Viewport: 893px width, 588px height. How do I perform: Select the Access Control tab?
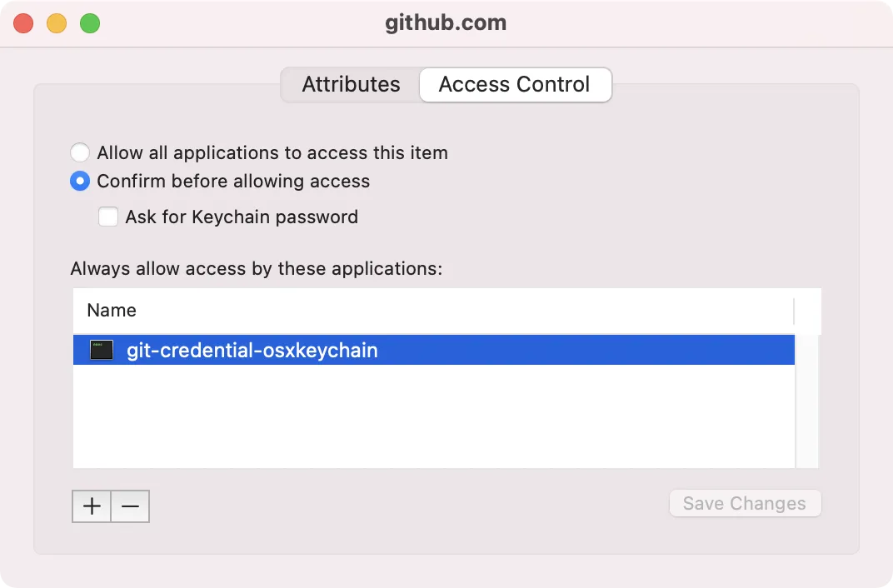(515, 85)
